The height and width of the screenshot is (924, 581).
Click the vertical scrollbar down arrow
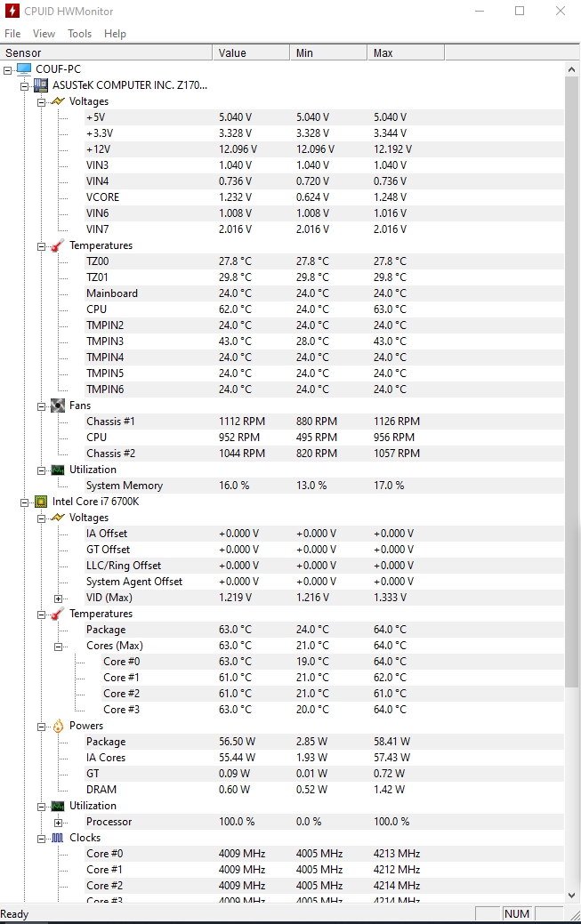point(573,896)
